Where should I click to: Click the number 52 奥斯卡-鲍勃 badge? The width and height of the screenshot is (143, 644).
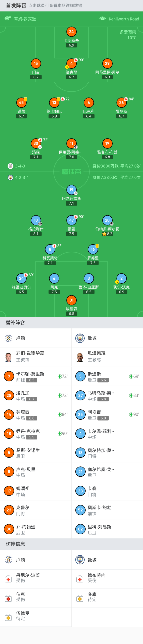pyautogui.click(x=80, y=510)
